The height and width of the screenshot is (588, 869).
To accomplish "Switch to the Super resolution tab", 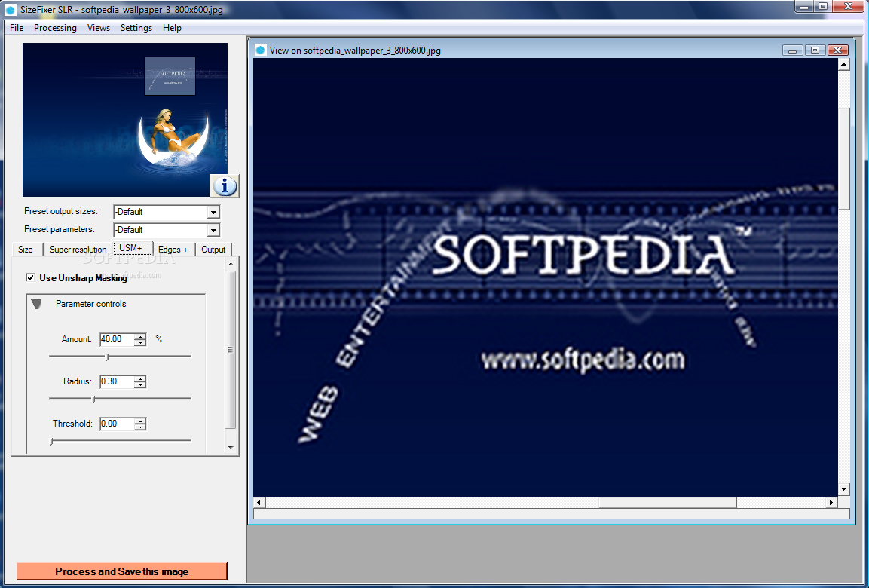I will click(x=78, y=250).
